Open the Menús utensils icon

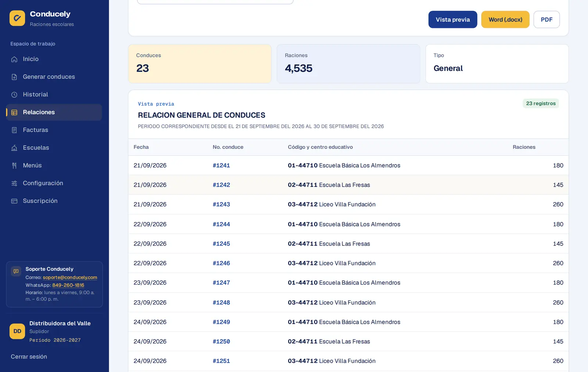tap(14, 165)
